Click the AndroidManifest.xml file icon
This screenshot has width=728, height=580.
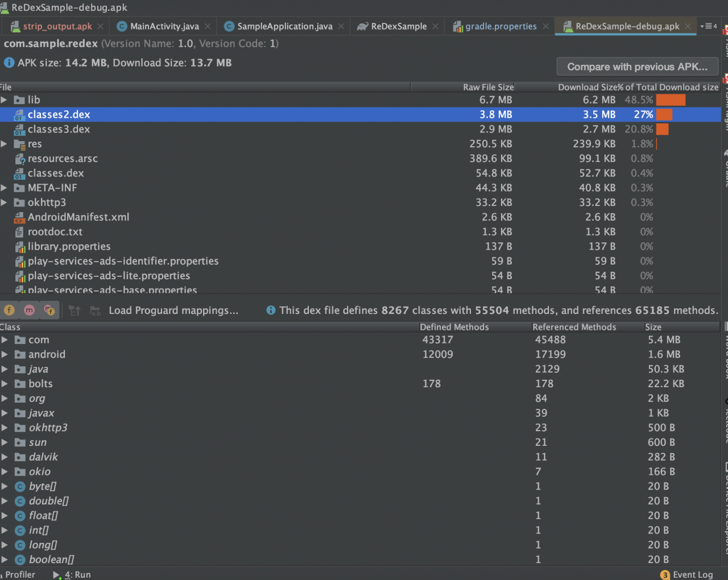(19, 217)
